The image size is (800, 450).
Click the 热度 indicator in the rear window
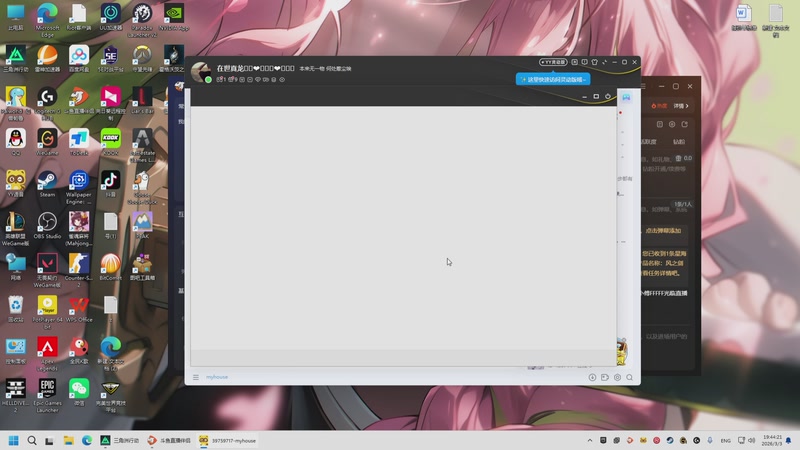click(659, 106)
